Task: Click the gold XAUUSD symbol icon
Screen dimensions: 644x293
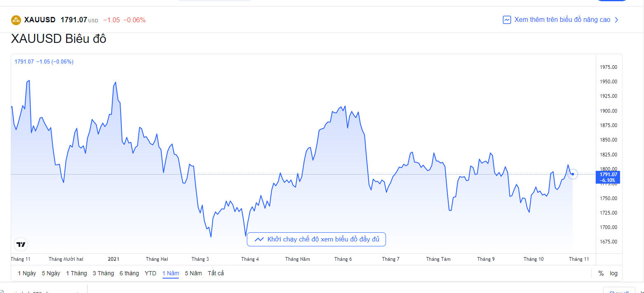Action: tap(16, 20)
